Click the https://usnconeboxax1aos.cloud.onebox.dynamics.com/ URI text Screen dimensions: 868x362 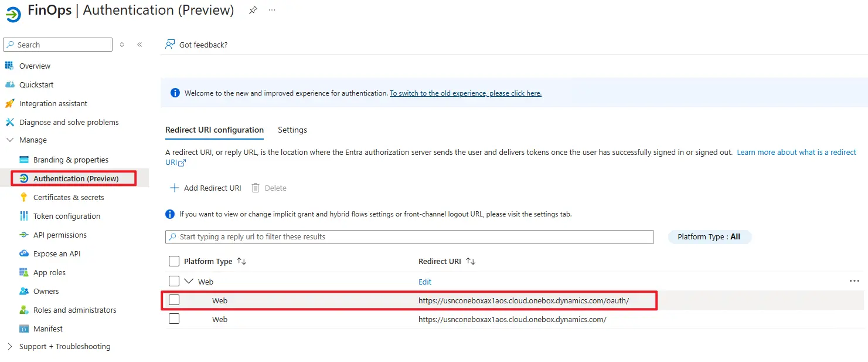coord(512,319)
